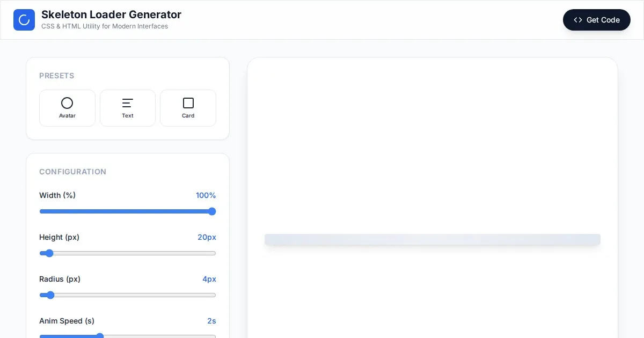Choose the Avatar preset label
This screenshot has width=644, height=338.
click(67, 116)
